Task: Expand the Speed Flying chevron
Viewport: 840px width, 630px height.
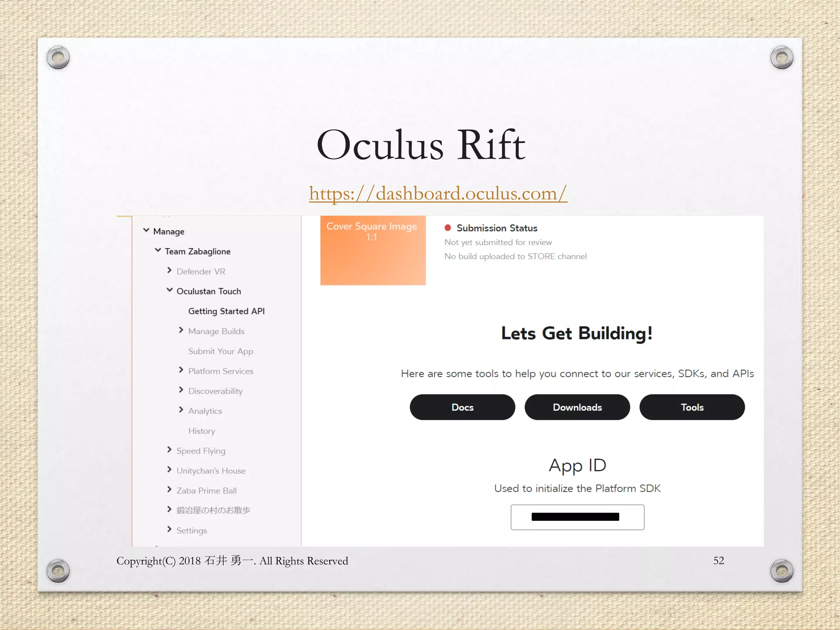Action: pos(169,450)
